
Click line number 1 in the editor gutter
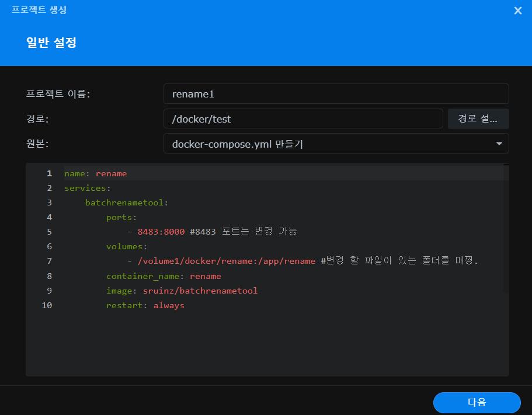[x=50, y=173]
